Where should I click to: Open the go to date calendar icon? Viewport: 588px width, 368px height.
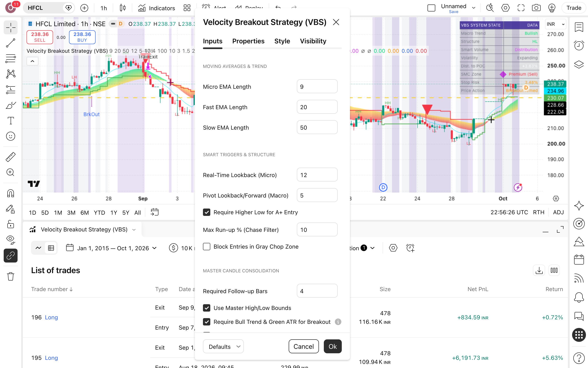155,212
